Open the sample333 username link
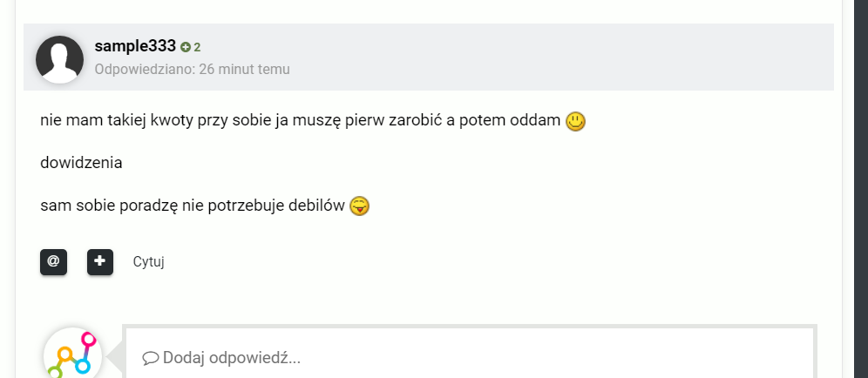868x378 pixels. tap(135, 46)
